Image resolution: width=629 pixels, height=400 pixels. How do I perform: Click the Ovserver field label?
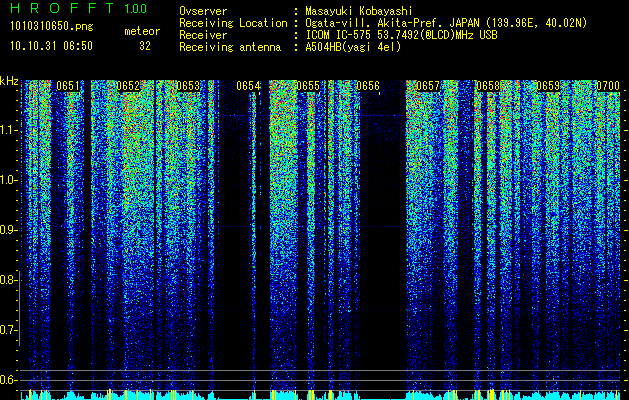203,12
